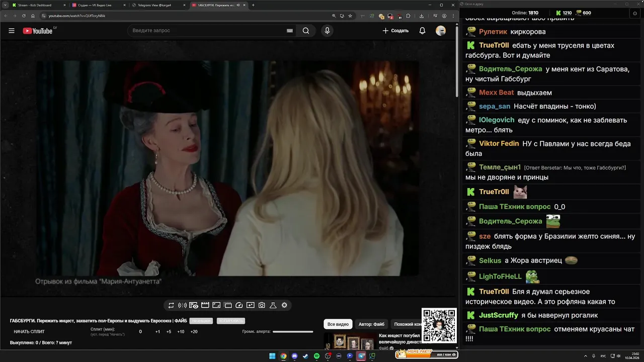Add +1 minute to the split
Image resolution: width=644 pixels, height=362 pixels.
coord(157,332)
